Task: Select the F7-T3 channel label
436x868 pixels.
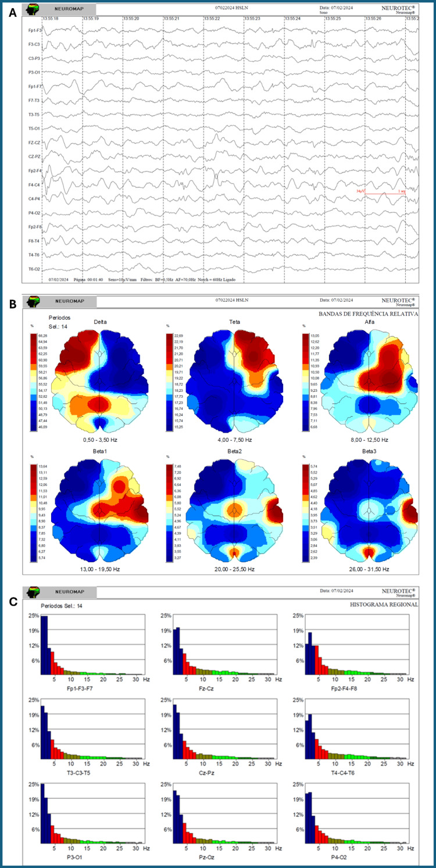Action: click(34, 101)
